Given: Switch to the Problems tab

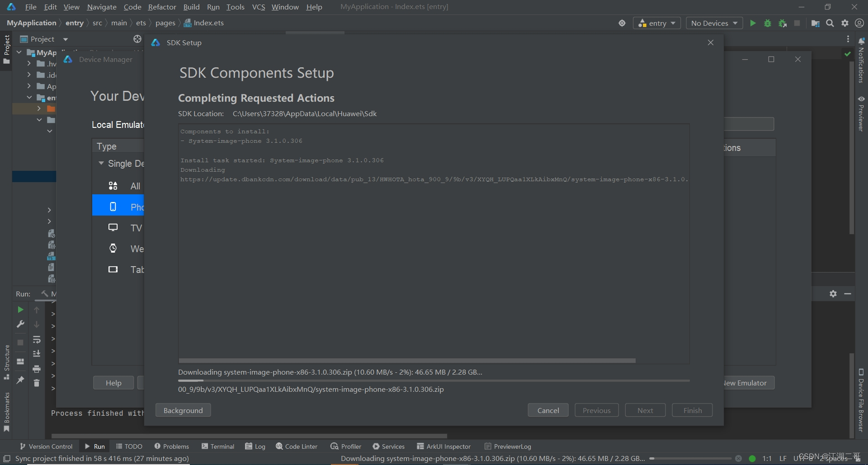Looking at the screenshot, I should click(171, 446).
